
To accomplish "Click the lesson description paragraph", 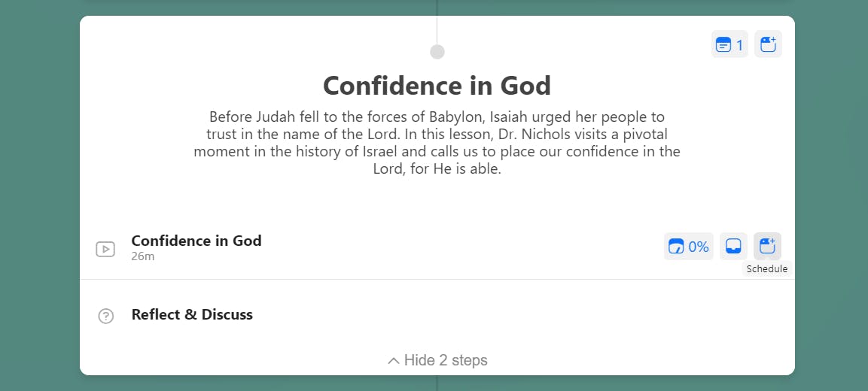I will pyautogui.click(x=437, y=143).
